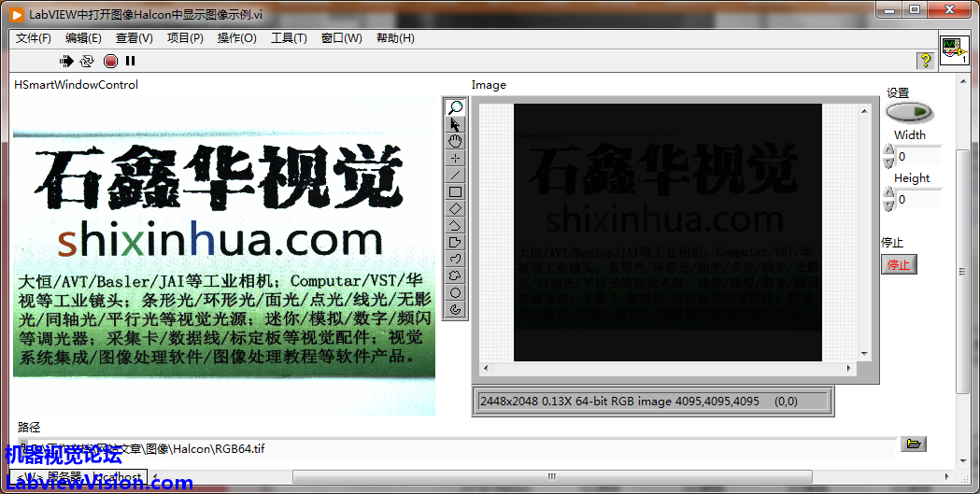Select the Broken Line tool
The height and width of the screenshot is (494, 980).
(x=455, y=225)
